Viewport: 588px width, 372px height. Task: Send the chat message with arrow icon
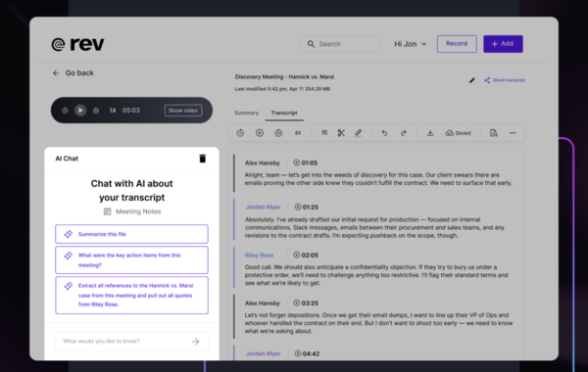[x=196, y=342]
